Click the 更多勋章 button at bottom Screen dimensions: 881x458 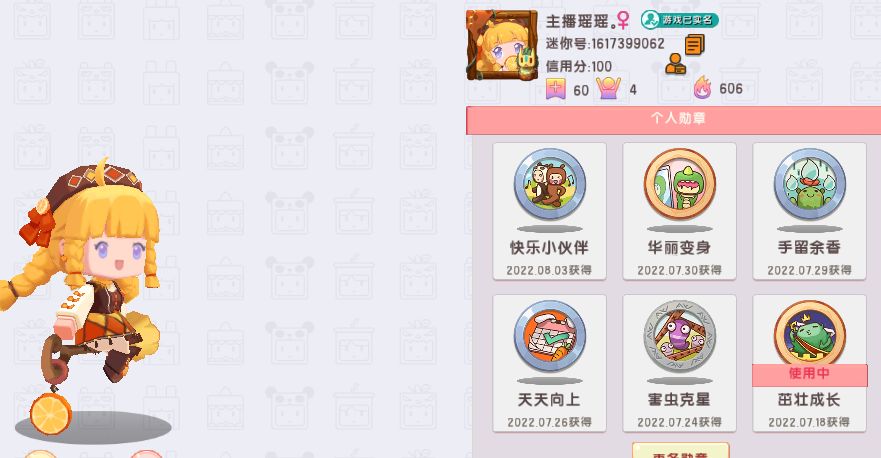(x=680, y=451)
